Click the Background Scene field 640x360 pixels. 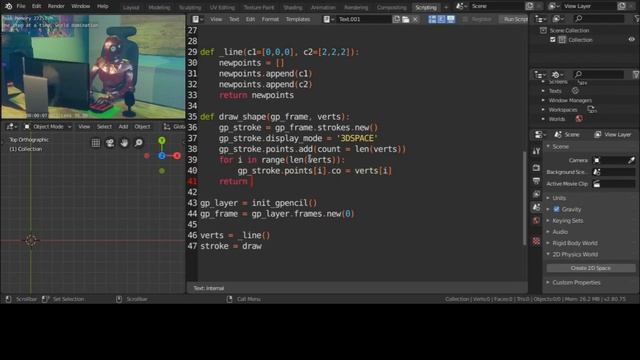pos(614,172)
